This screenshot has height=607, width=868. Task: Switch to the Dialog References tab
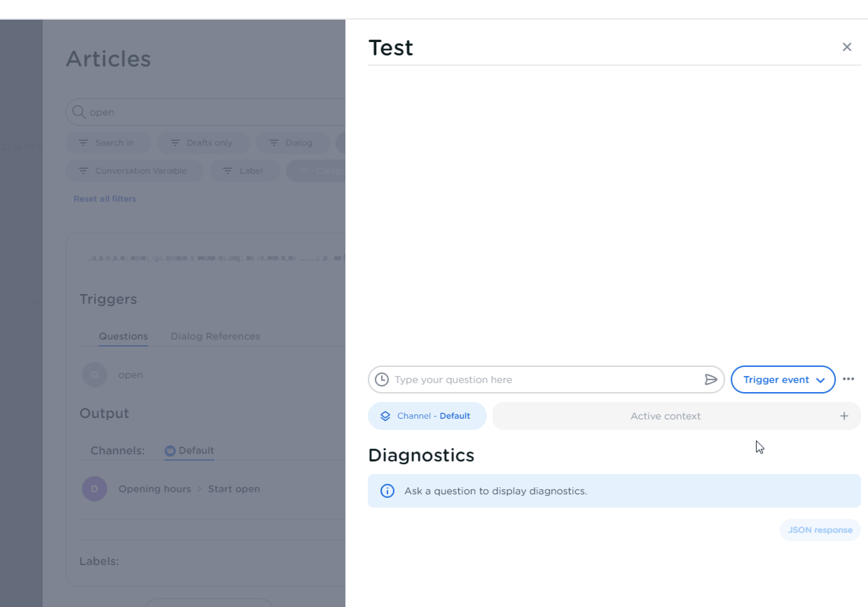point(215,336)
